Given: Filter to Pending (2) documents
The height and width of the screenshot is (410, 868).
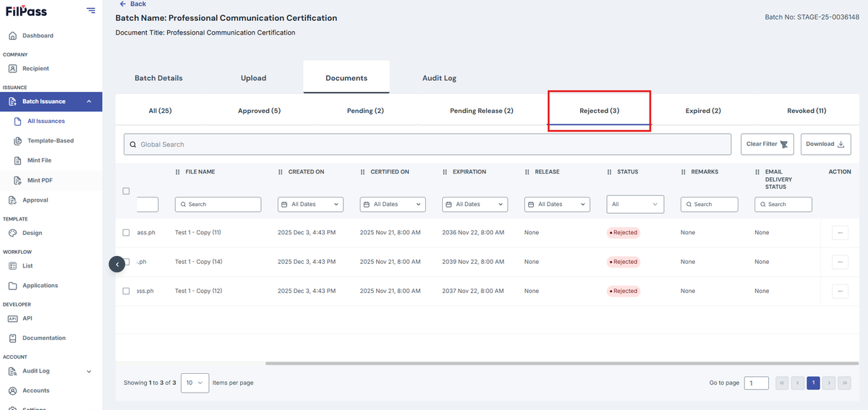Looking at the screenshot, I should coord(365,111).
